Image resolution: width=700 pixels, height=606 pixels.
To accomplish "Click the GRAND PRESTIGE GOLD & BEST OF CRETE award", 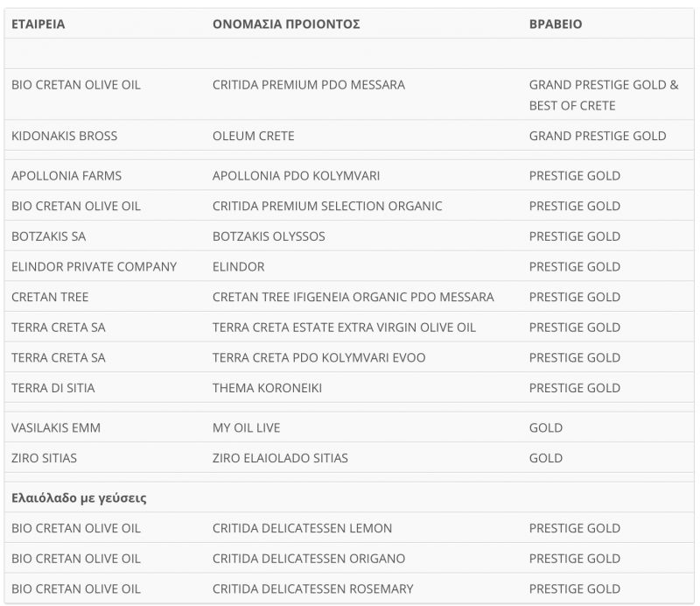I will click(603, 95).
